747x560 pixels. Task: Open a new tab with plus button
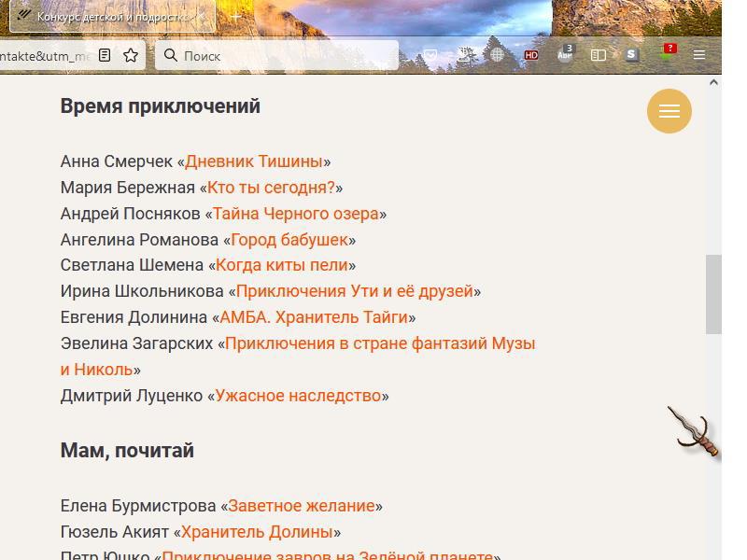(x=235, y=17)
